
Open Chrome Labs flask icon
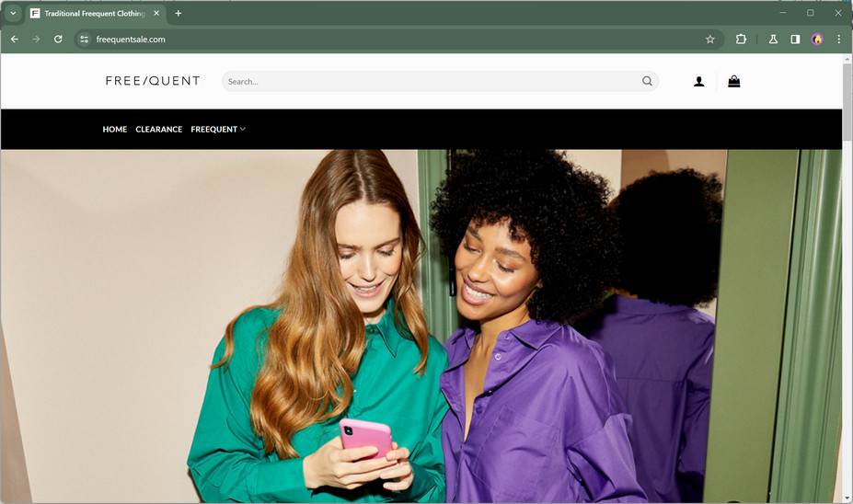coord(773,40)
